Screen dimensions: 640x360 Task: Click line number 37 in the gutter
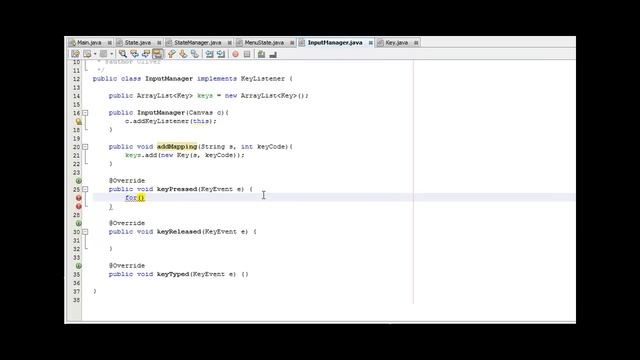[76, 291]
